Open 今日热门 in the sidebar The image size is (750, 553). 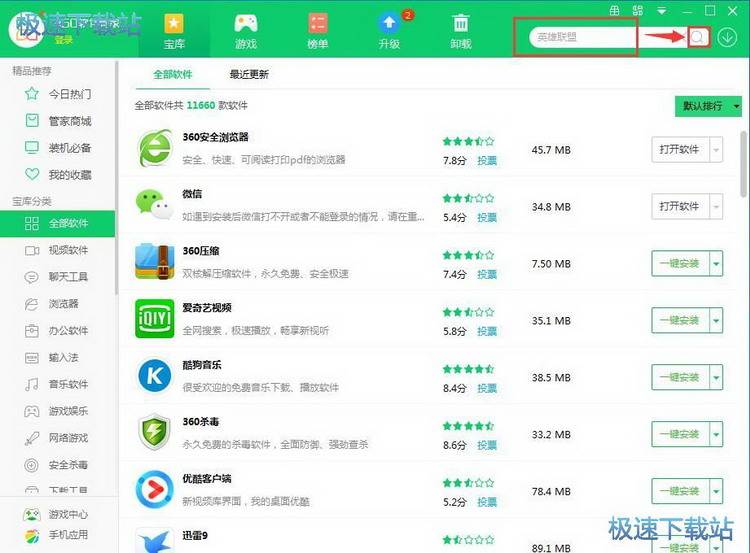click(x=58, y=94)
